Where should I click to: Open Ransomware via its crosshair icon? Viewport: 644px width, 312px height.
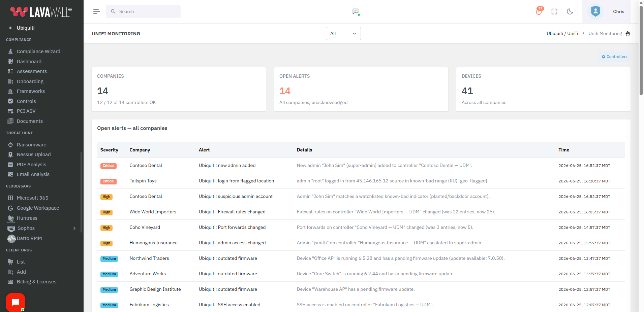[x=10, y=145]
